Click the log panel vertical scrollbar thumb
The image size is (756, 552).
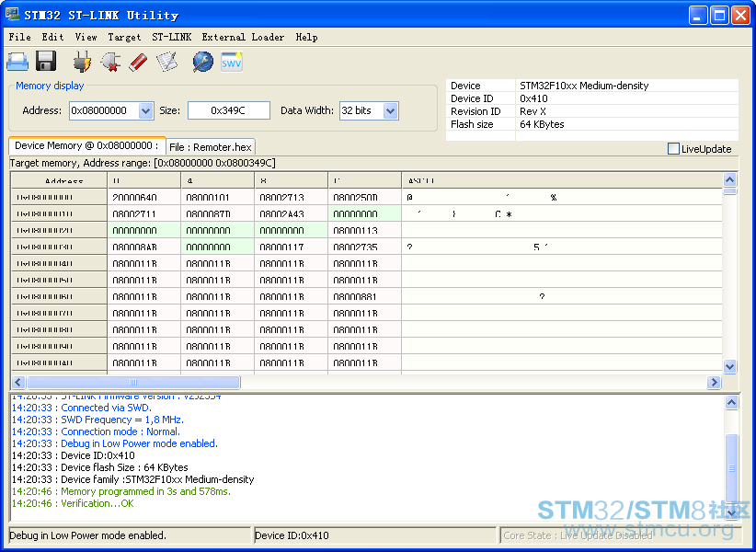[731, 468]
